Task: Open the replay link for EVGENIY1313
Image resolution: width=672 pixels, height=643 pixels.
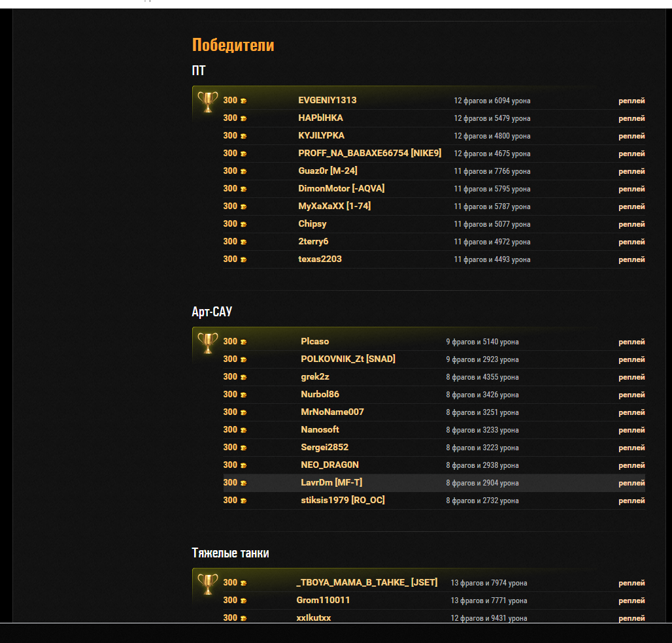Action: click(x=631, y=101)
